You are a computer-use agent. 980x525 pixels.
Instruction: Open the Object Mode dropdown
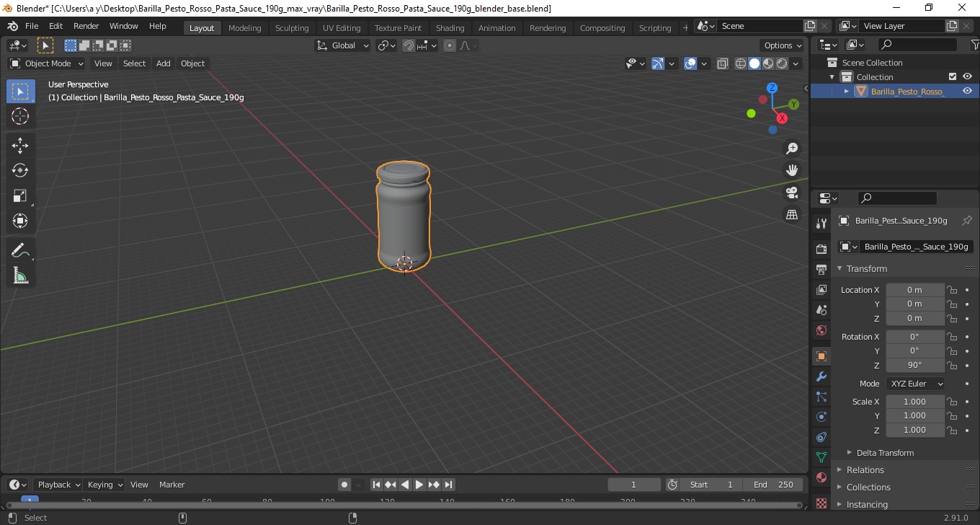click(x=47, y=63)
